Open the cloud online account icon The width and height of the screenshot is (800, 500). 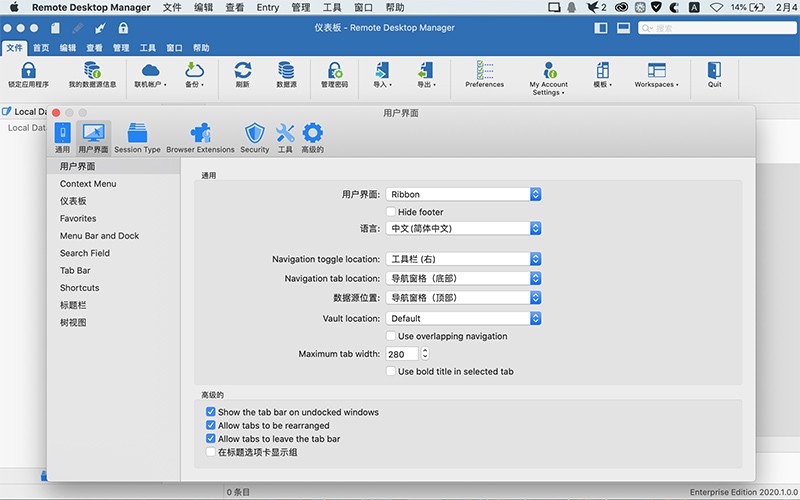[151, 70]
